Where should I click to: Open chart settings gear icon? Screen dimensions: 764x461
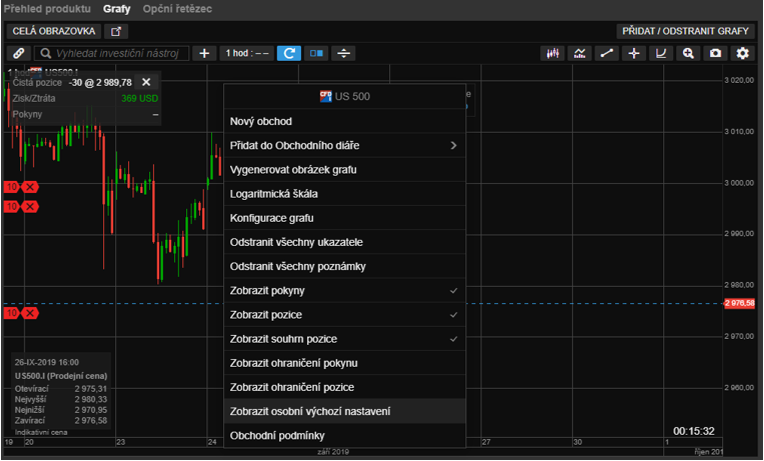pos(742,53)
